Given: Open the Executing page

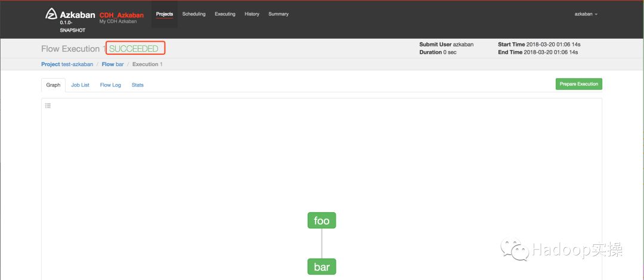Looking at the screenshot, I should [225, 14].
